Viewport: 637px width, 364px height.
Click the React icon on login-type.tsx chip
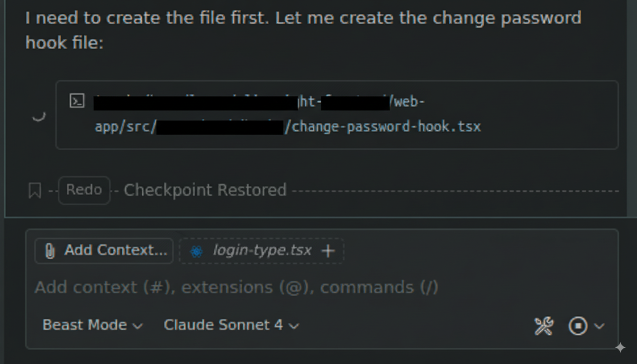tap(196, 251)
